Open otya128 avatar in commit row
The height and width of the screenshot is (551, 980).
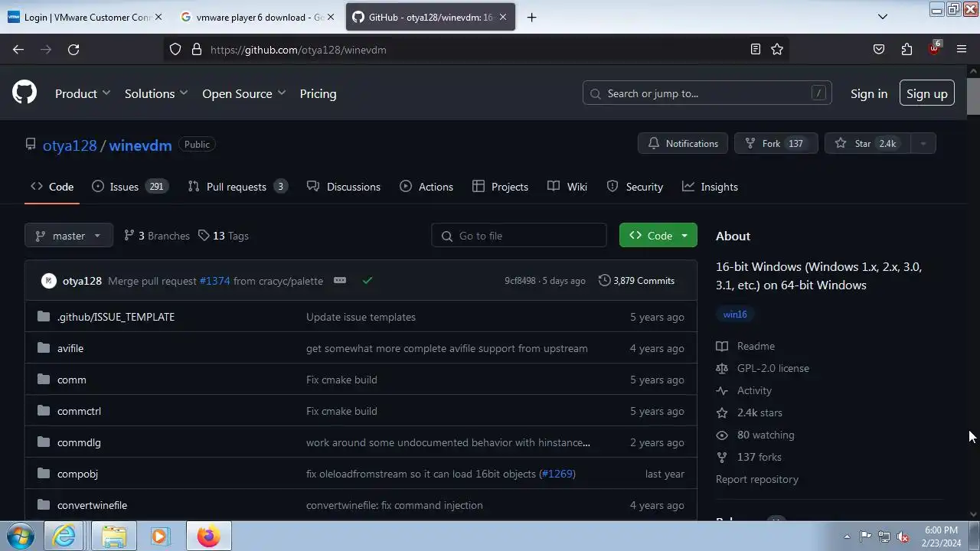click(49, 281)
